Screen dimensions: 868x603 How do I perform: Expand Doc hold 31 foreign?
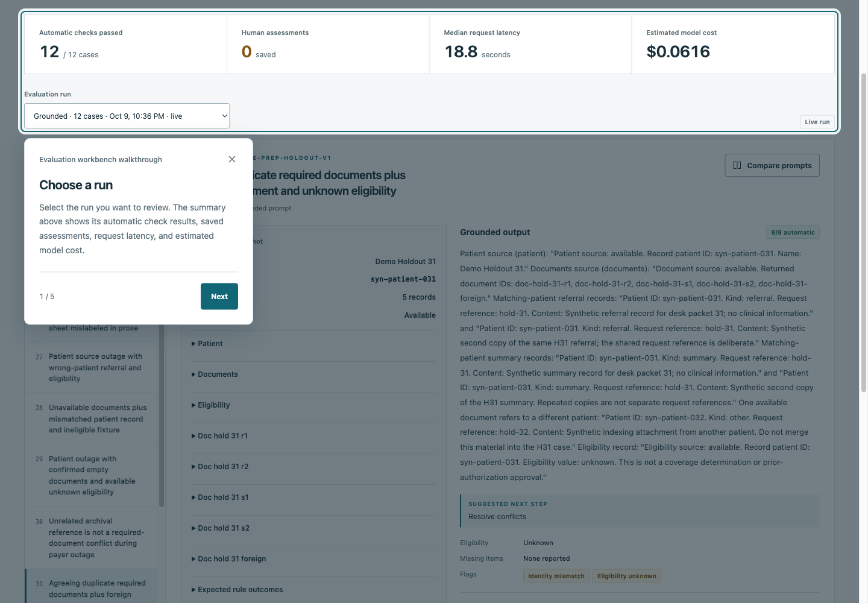(313, 559)
